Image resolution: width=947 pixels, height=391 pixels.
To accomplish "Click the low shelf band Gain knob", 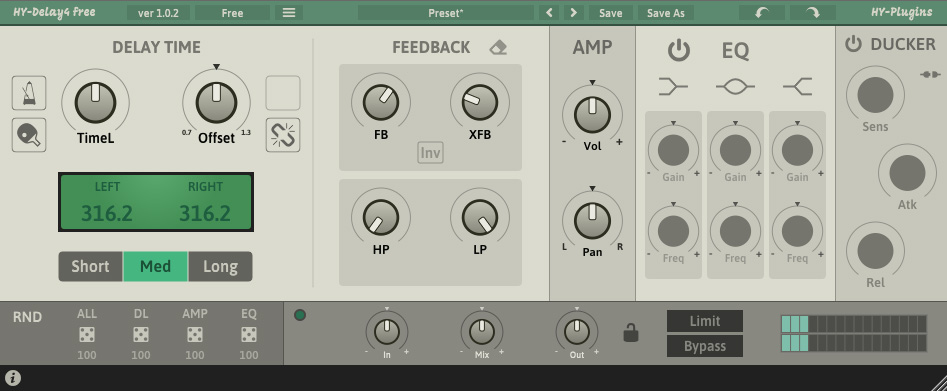I will 673,150.
